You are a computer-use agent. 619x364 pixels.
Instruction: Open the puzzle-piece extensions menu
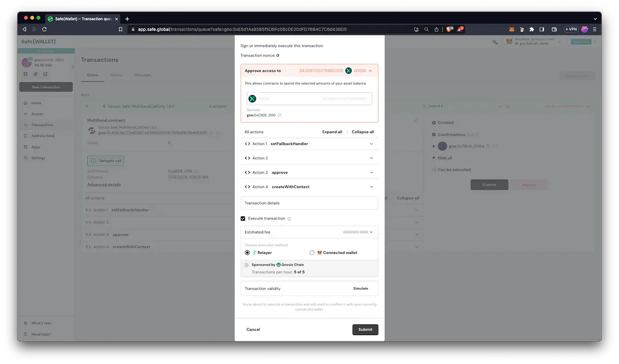(531, 29)
